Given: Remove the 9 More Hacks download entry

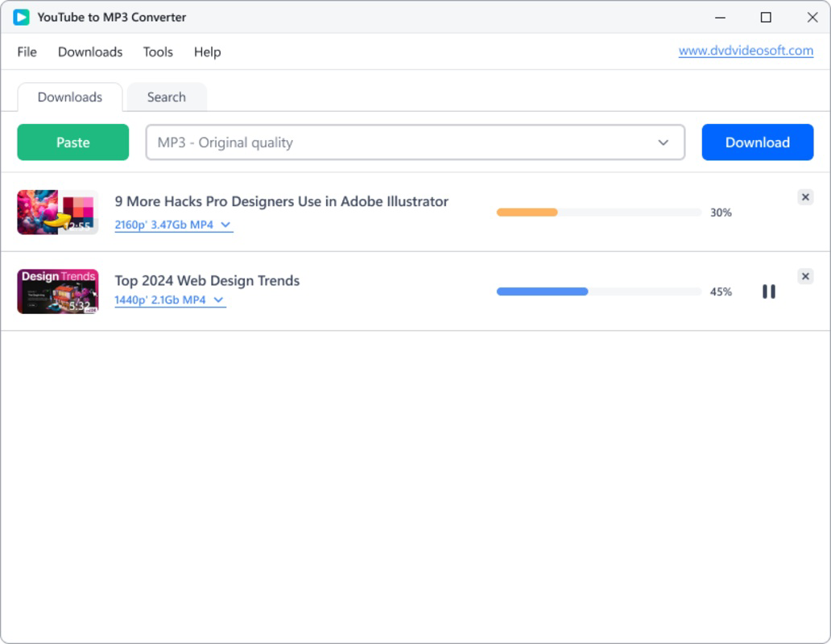Looking at the screenshot, I should tap(805, 197).
